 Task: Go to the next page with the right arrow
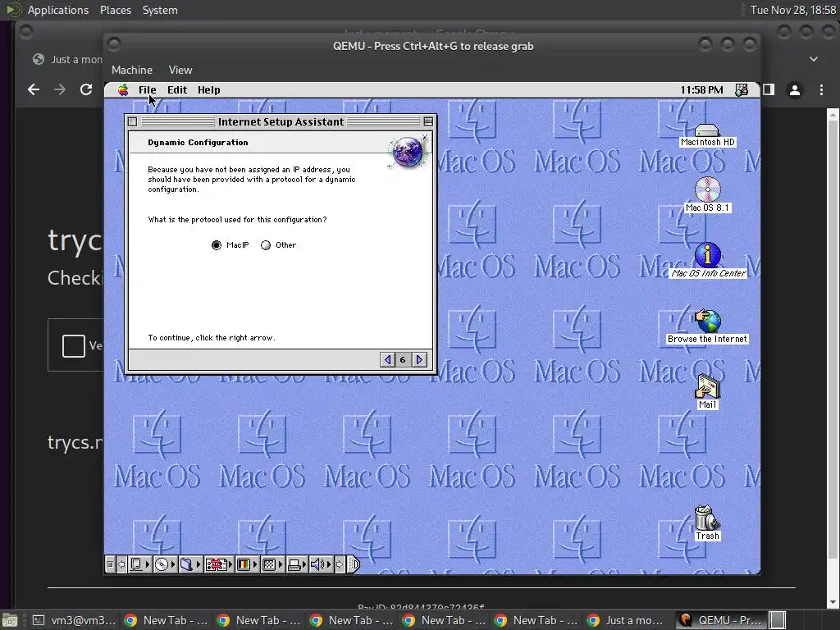pos(419,359)
